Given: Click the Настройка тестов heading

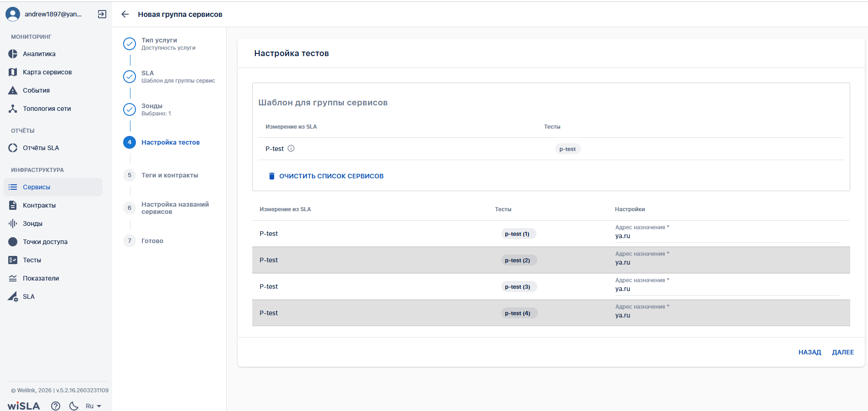Looking at the screenshot, I should [x=291, y=53].
